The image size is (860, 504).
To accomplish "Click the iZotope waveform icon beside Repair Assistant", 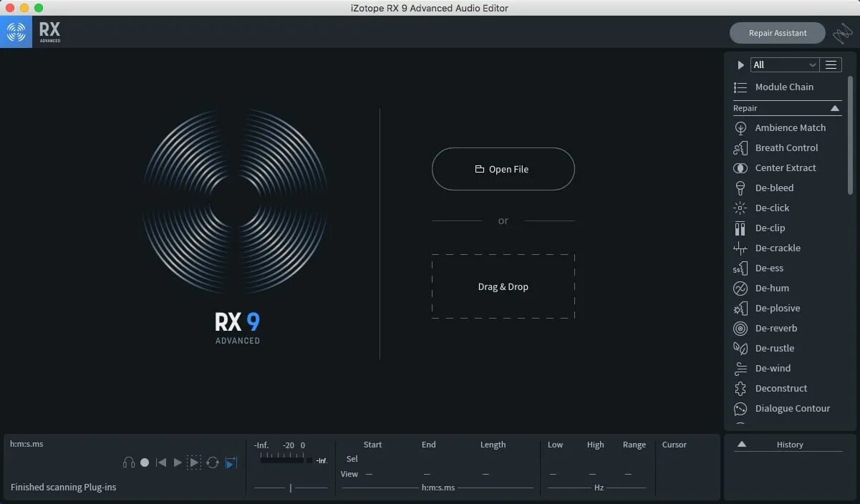I will (842, 33).
